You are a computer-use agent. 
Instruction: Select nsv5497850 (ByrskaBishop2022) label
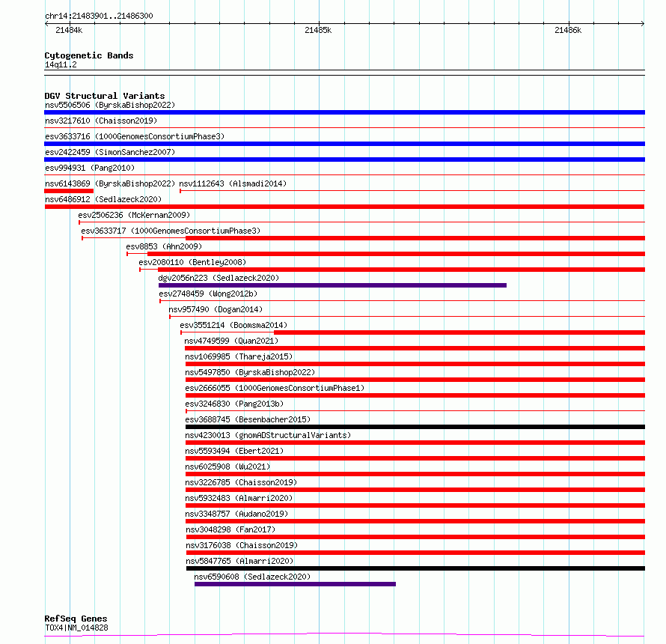pyautogui.click(x=250, y=372)
